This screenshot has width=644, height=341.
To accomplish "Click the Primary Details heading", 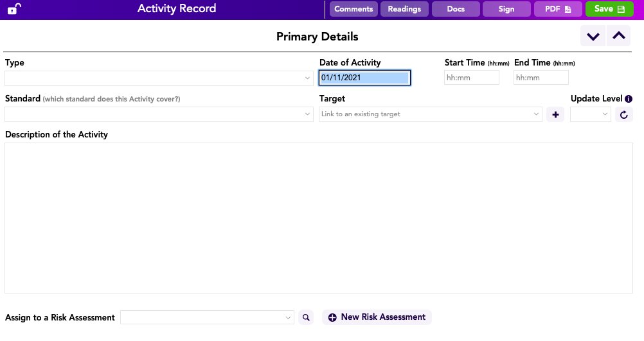I will (317, 37).
